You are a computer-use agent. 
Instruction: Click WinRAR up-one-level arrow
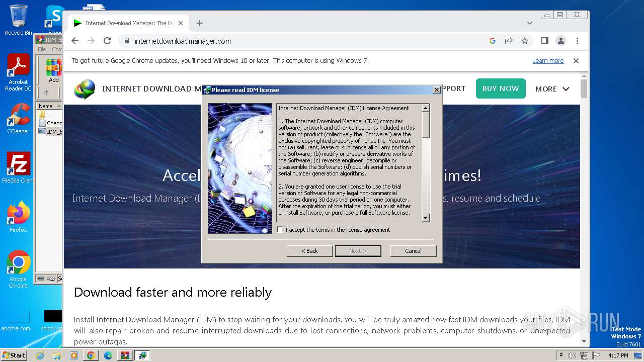coord(46,93)
